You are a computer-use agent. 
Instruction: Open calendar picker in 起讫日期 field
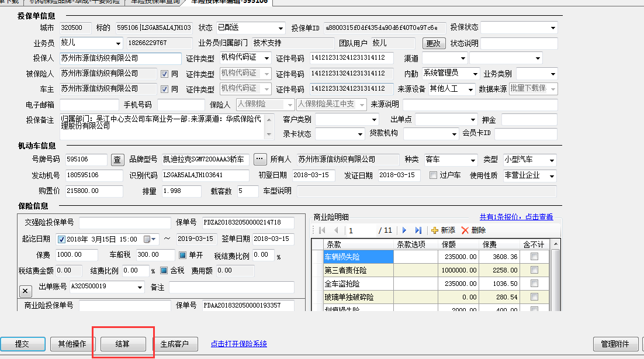coord(154,239)
